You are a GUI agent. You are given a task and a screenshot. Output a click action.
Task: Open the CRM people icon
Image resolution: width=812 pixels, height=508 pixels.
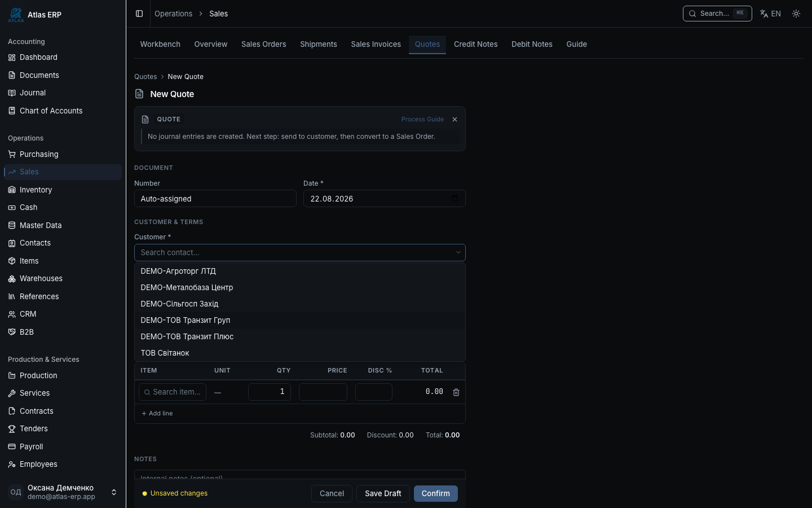tap(12, 314)
